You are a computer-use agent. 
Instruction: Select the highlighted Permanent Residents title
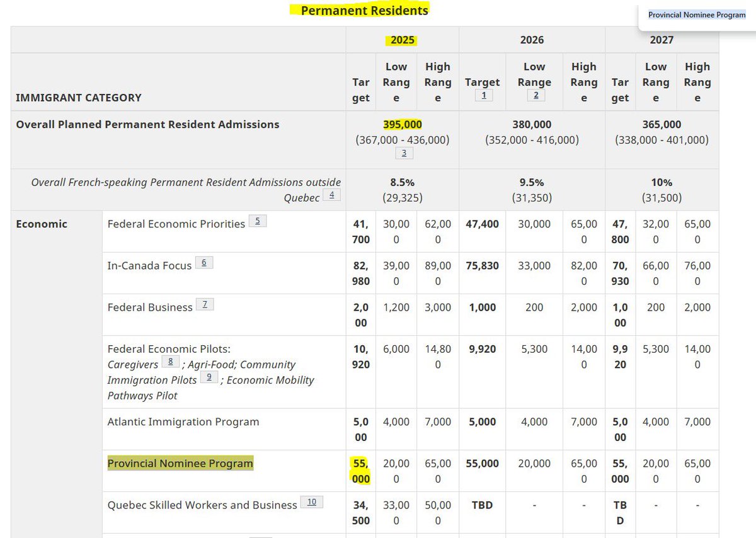[x=364, y=11]
